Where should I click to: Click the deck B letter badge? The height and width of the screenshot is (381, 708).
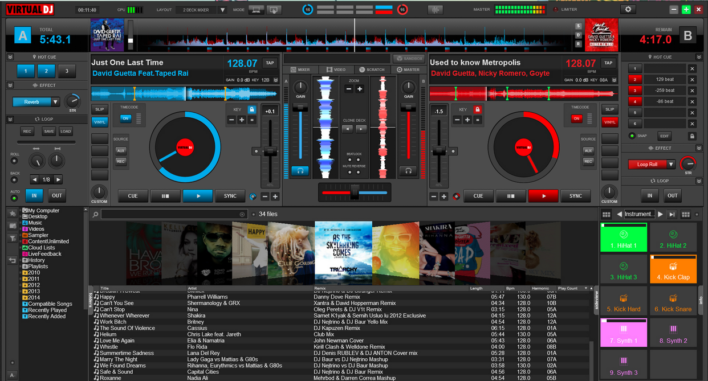coord(688,35)
